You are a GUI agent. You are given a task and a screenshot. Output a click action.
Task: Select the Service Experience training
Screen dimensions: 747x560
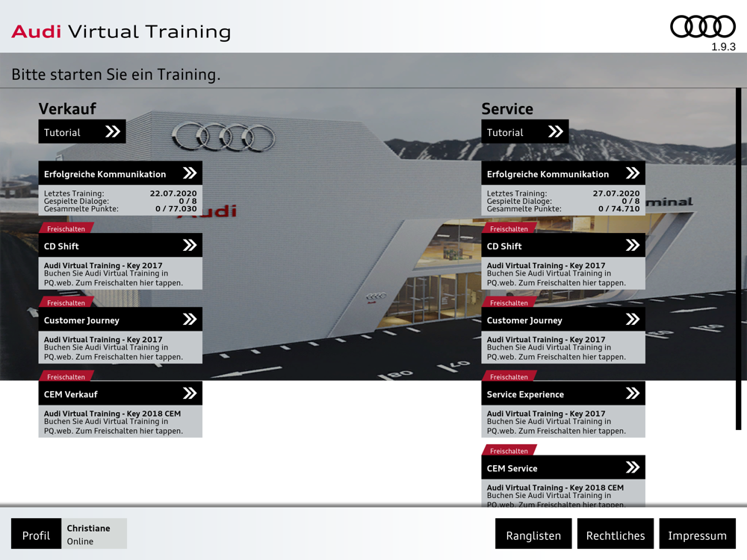(563, 393)
